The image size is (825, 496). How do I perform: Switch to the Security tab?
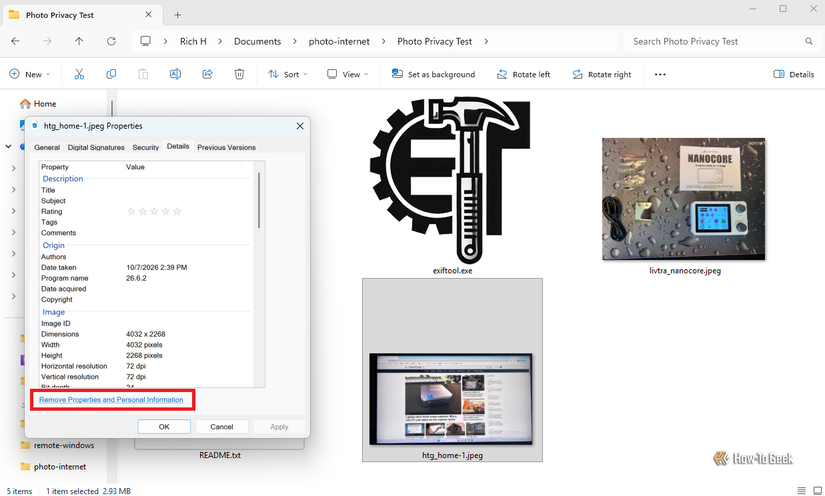point(145,147)
